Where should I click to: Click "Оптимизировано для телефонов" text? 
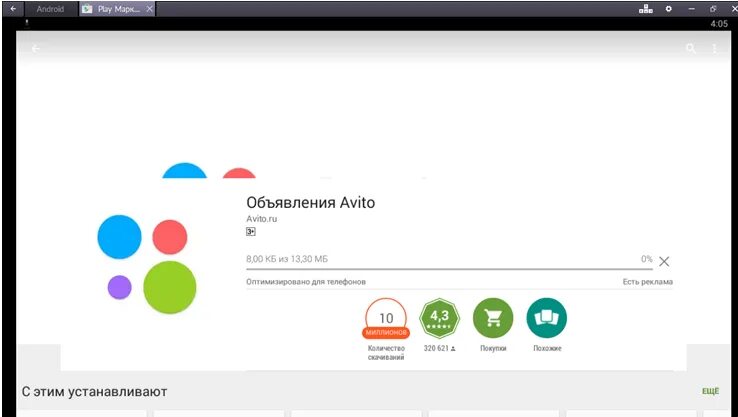pyautogui.click(x=306, y=281)
